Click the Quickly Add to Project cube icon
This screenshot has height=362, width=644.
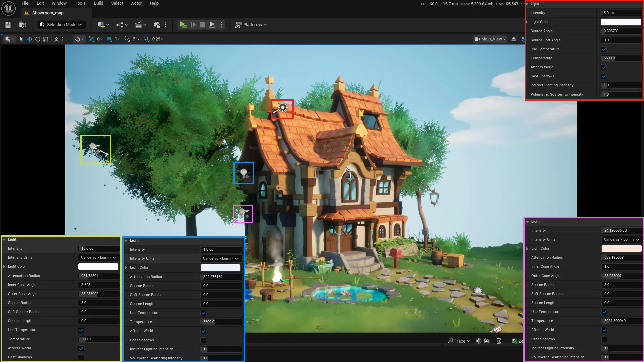pos(101,25)
